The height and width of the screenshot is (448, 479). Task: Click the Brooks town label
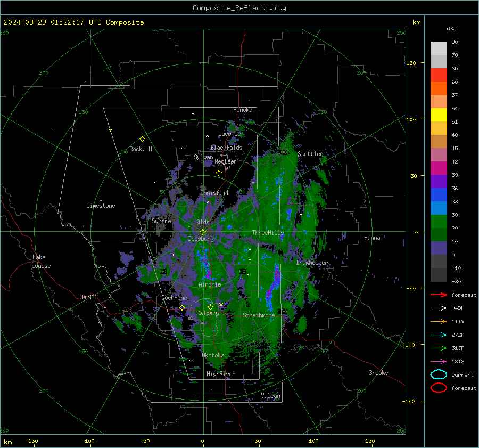[x=378, y=373]
